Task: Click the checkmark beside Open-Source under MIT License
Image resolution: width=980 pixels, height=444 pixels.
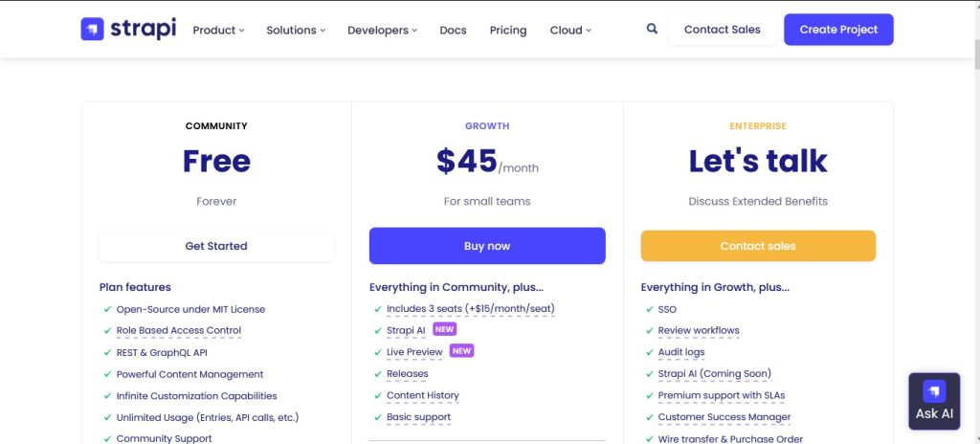Action: coord(107,309)
